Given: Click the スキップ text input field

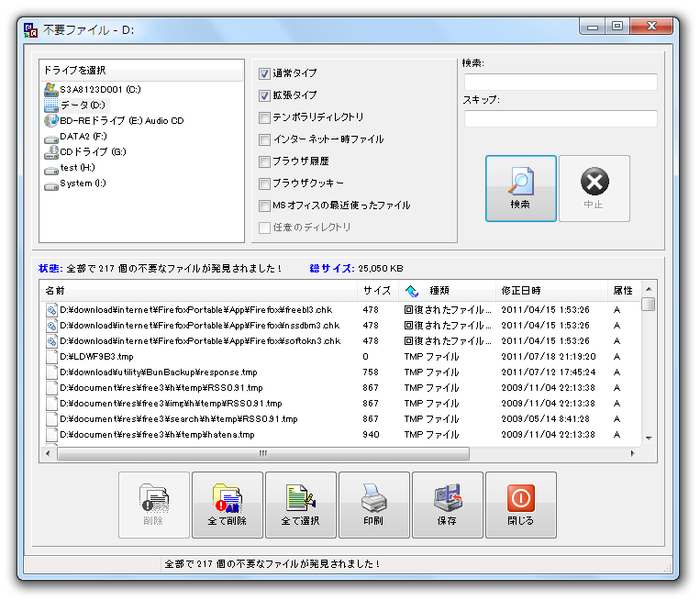Looking at the screenshot, I should click(x=561, y=118).
